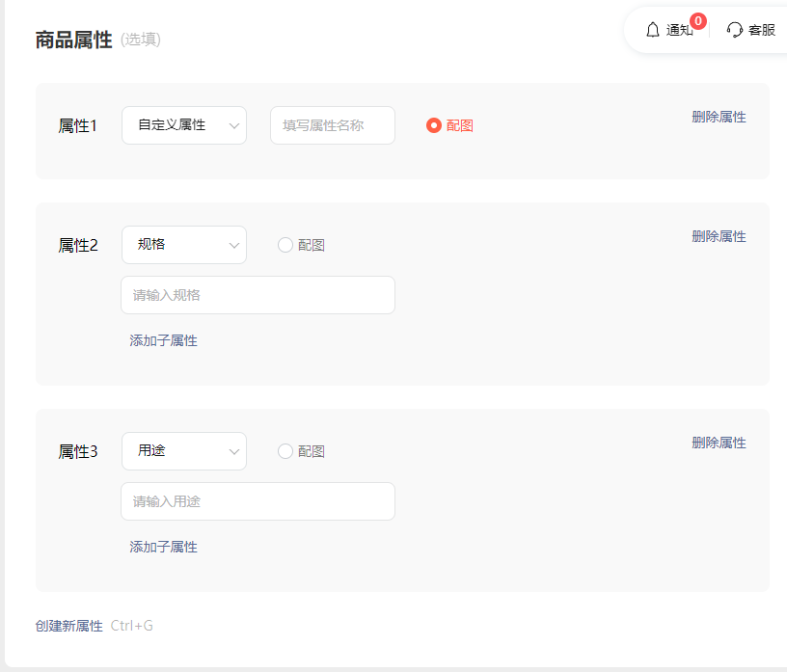The width and height of the screenshot is (787, 672).
Task: Open the 自定义属性 dropdown
Action: click(184, 125)
